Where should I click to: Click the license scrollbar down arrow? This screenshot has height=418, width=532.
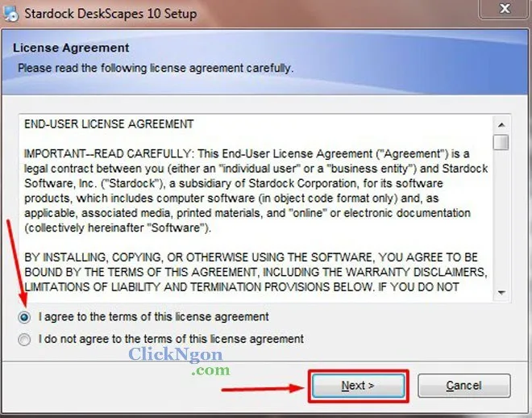pos(501,292)
